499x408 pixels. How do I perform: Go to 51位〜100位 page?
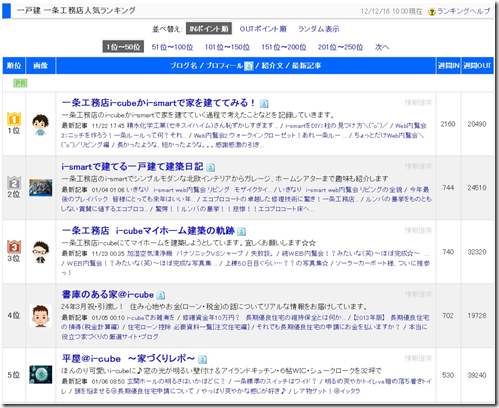point(172,47)
